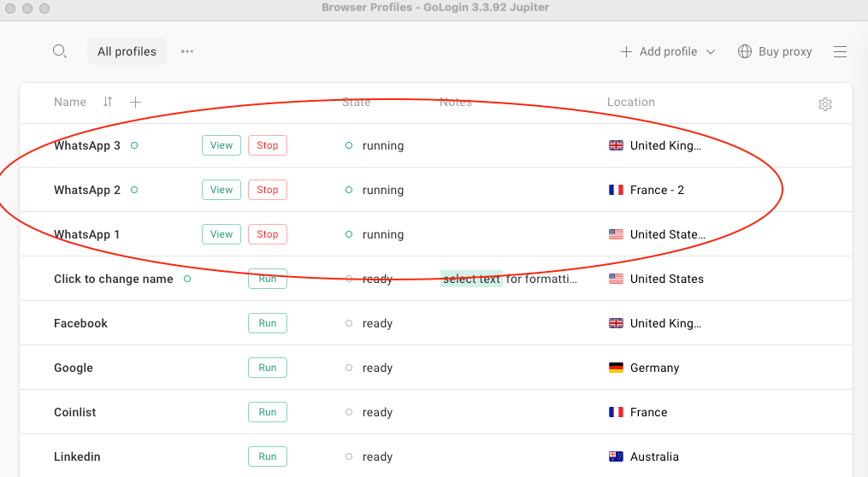The height and width of the screenshot is (477, 868).
Task: Stop the WhatsApp 3 profile
Action: coord(268,145)
